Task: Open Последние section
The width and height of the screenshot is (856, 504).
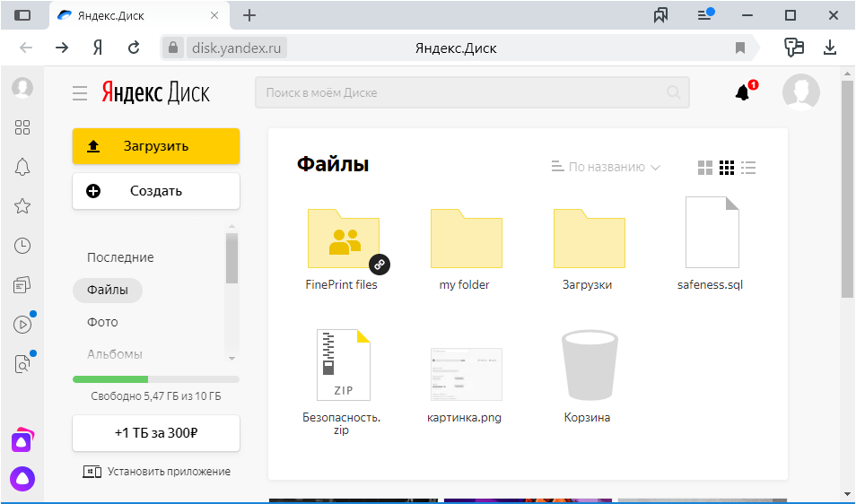Action: coord(120,257)
